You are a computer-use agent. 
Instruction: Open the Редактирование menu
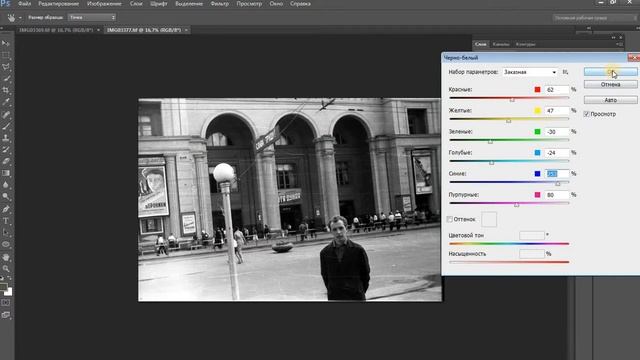pyautogui.click(x=59, y=4)
